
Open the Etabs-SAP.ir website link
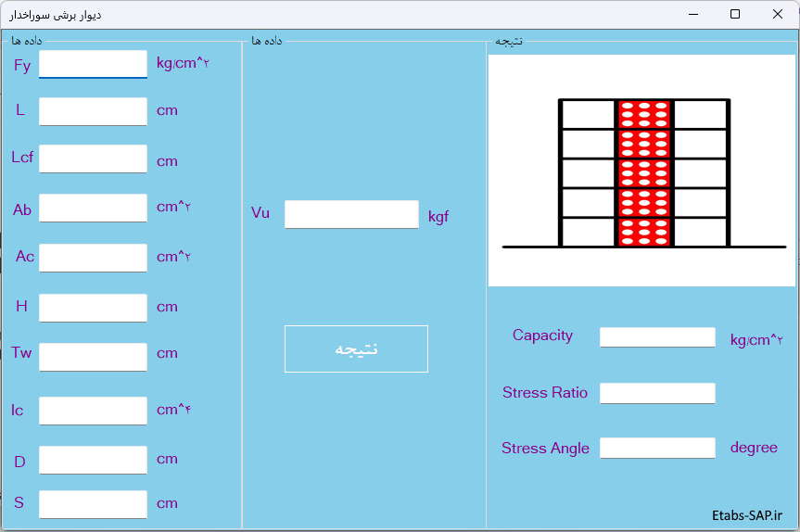click(747, 514)
